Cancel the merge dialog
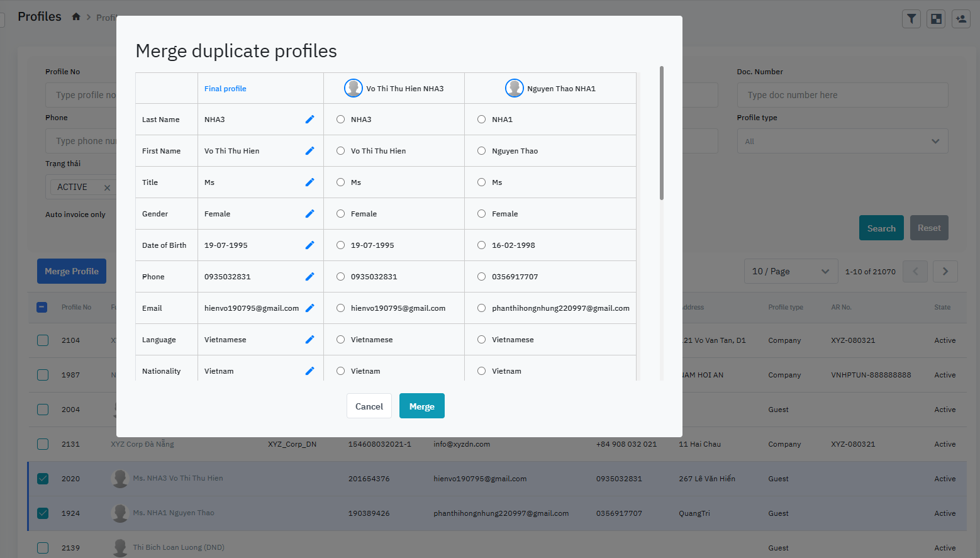980x558 pixels. (369, 406)
